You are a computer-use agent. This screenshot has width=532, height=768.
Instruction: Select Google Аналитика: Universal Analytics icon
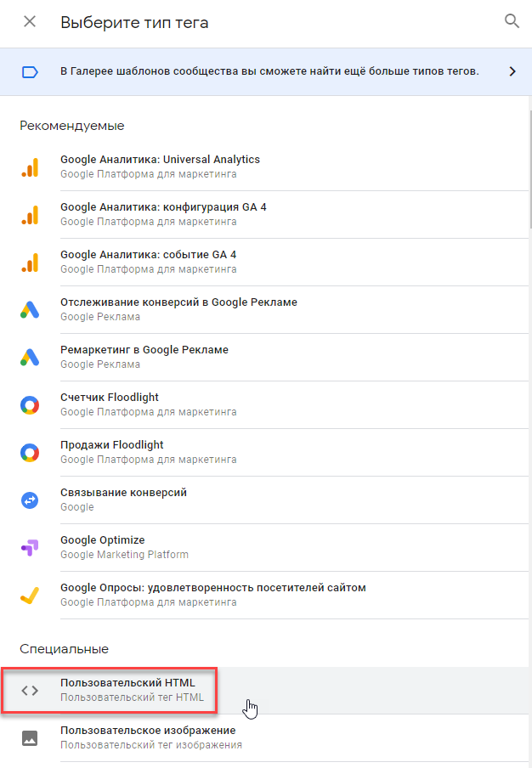coord(30,167)
